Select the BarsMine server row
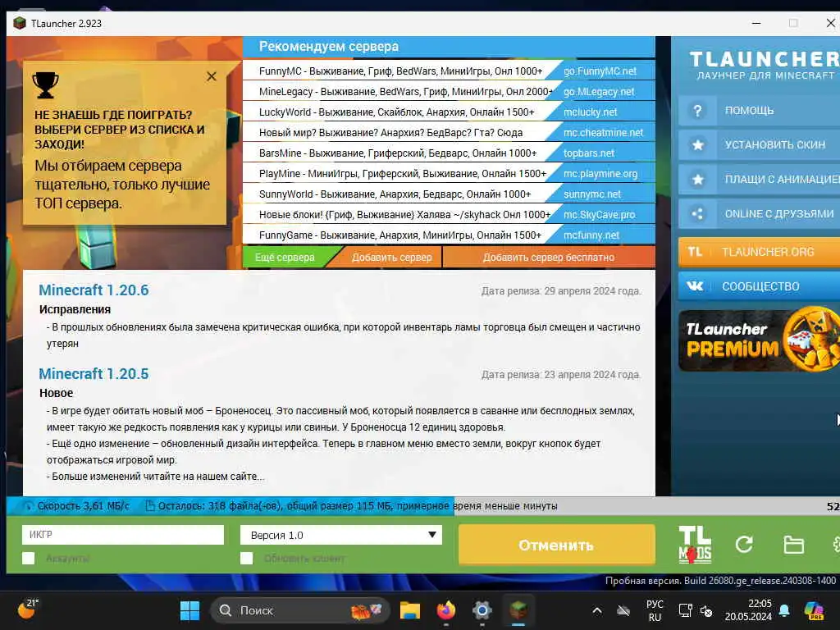Viewport: 840px width, 630px height. [449, 153]
